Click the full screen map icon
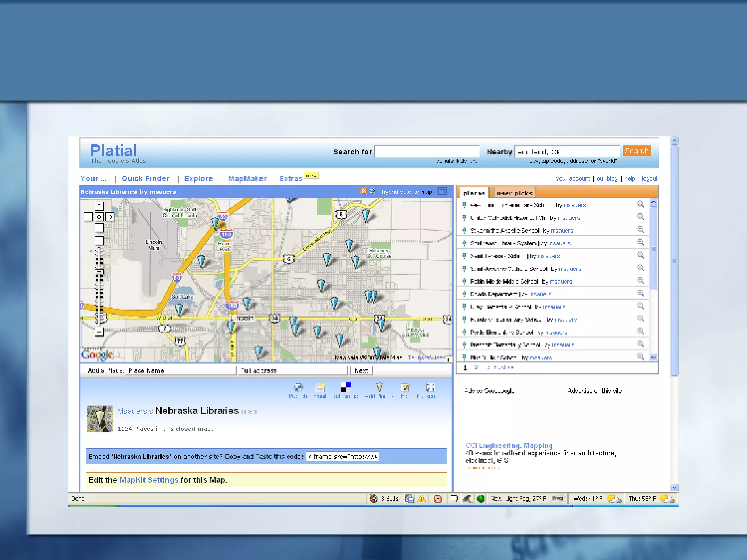Viewport: 747px width, 560px height. [x=430, y=388]
